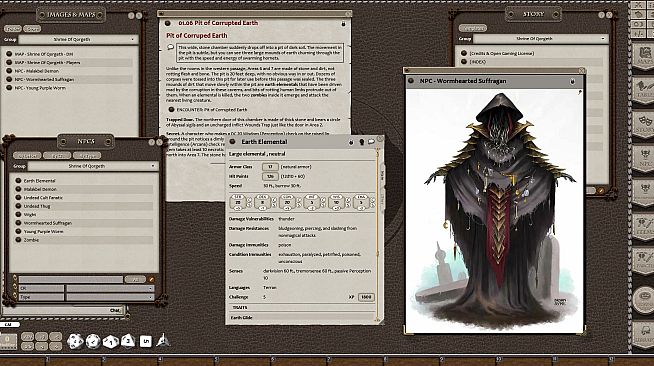Screen dimensions: 654x366
Task: Toggle the lock on Wormhearted Suffragan image window
Action: (x=572, y=81)
